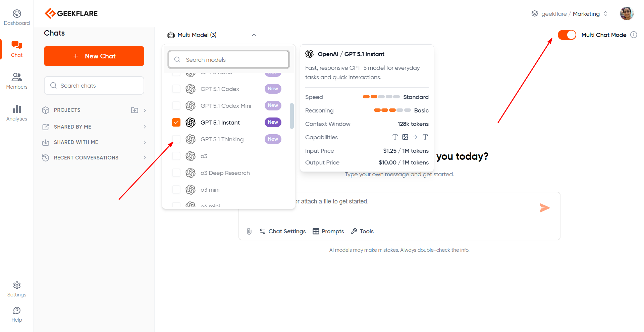Click the Shared By Me icon

click(x=46, y=127)
